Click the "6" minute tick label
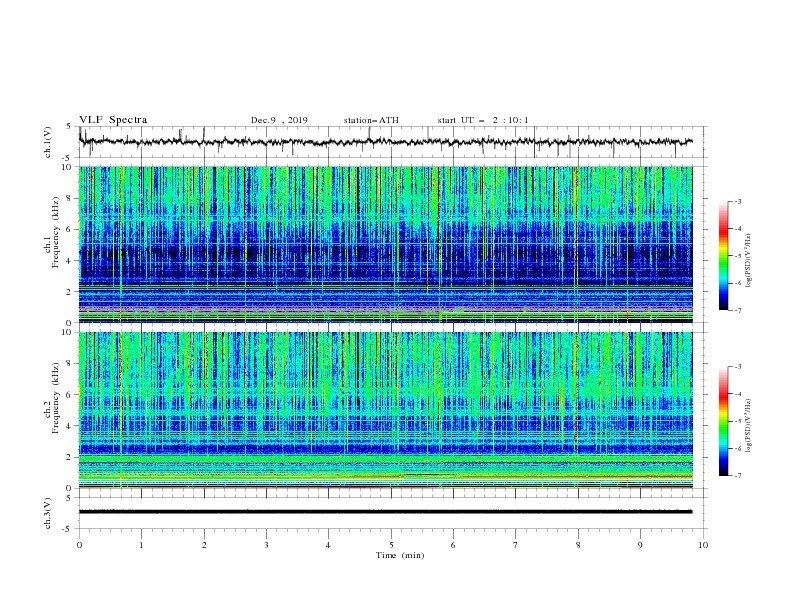The image size is (792, 612). click(x=453, y=545)
